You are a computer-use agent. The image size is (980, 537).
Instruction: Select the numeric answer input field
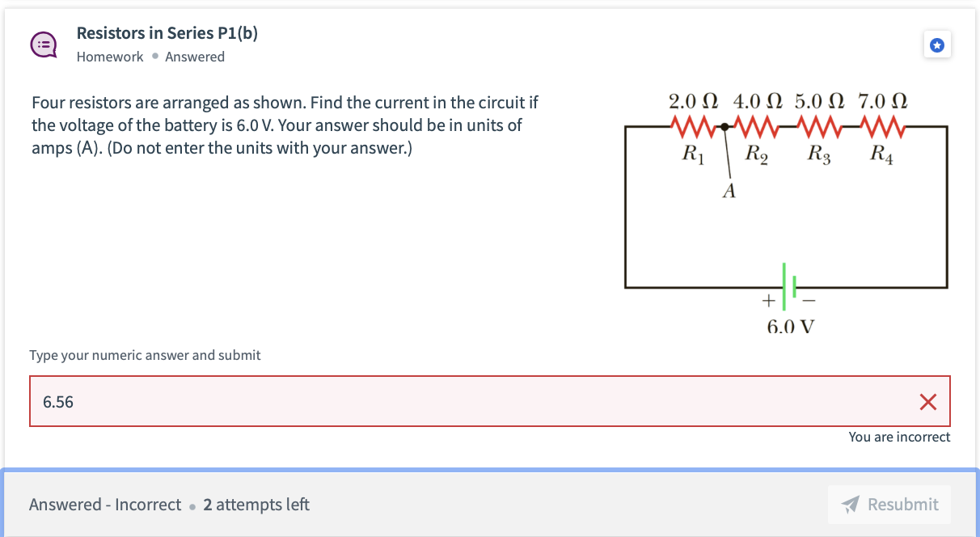click(x=485, y=401)
